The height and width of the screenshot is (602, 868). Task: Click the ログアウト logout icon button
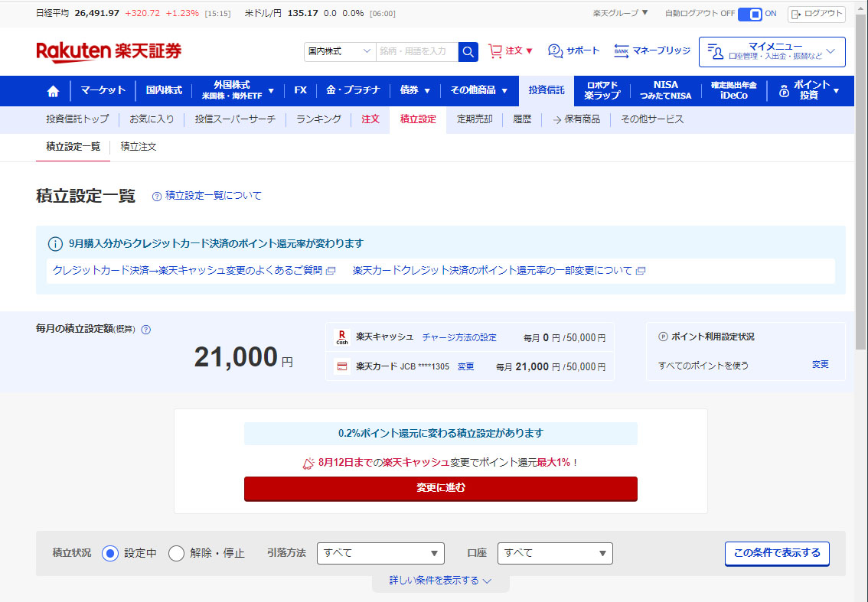(x=816, y=14)
